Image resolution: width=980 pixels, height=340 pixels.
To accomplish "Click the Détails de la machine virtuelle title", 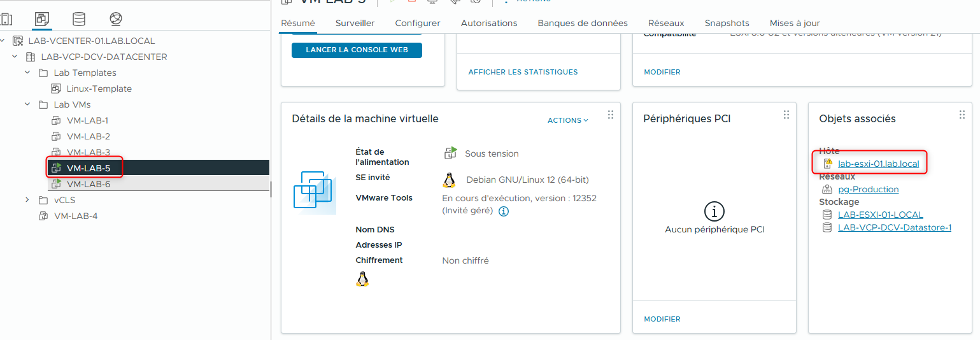I will coord(365,119).
